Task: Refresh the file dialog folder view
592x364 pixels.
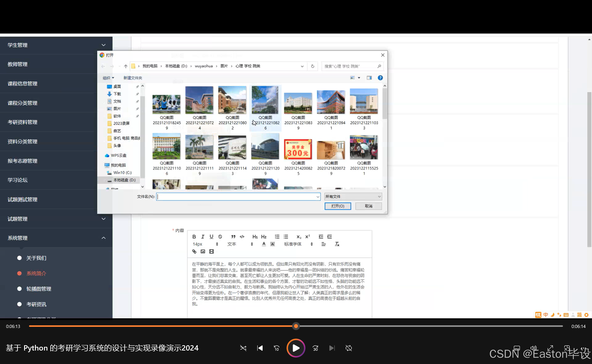Action: (313, 66)
